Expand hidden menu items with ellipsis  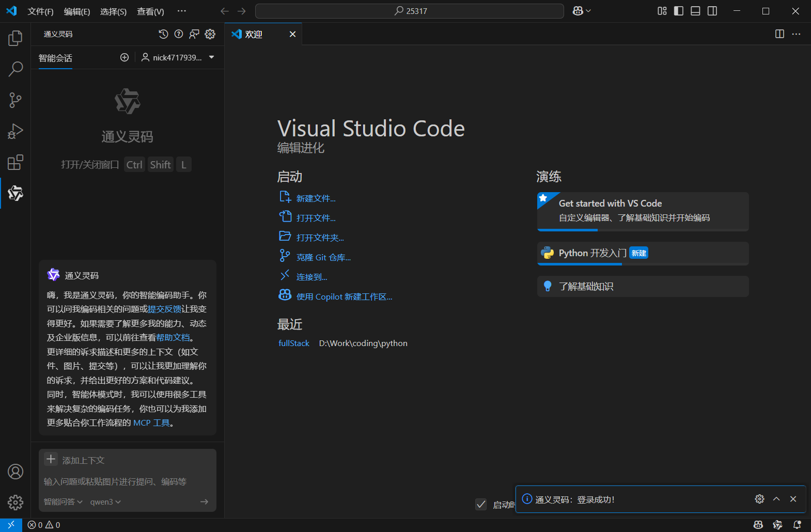pyautogui.click(x=182, y=11)
